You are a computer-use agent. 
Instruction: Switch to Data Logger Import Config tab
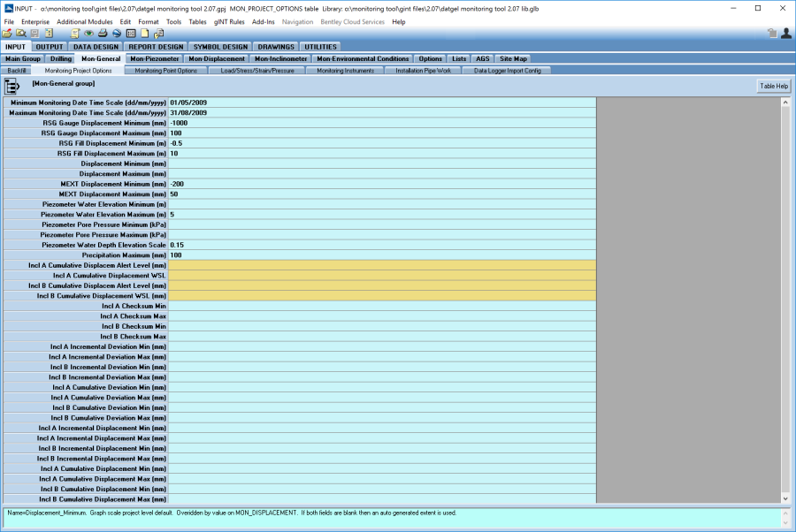pos(507,70)
